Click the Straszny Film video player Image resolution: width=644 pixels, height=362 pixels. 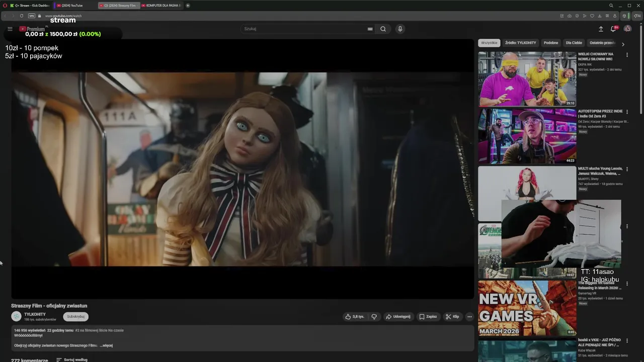tap(243, 169)
